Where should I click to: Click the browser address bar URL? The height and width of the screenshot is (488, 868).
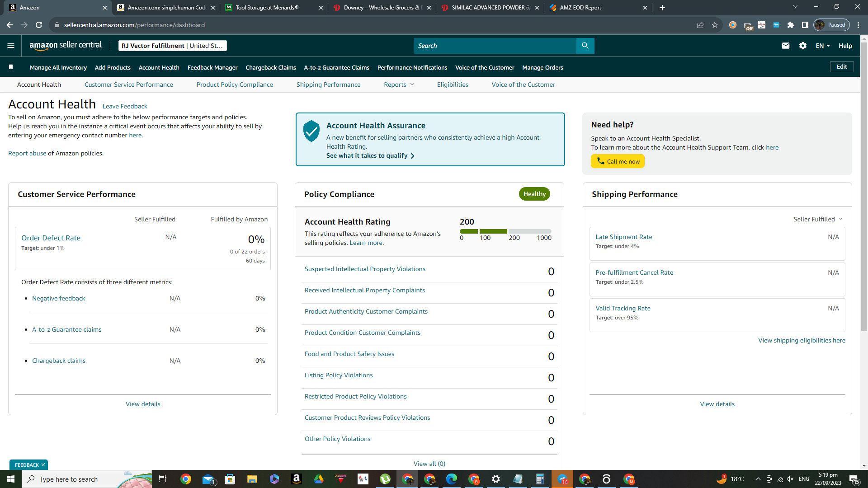point(134,25)
